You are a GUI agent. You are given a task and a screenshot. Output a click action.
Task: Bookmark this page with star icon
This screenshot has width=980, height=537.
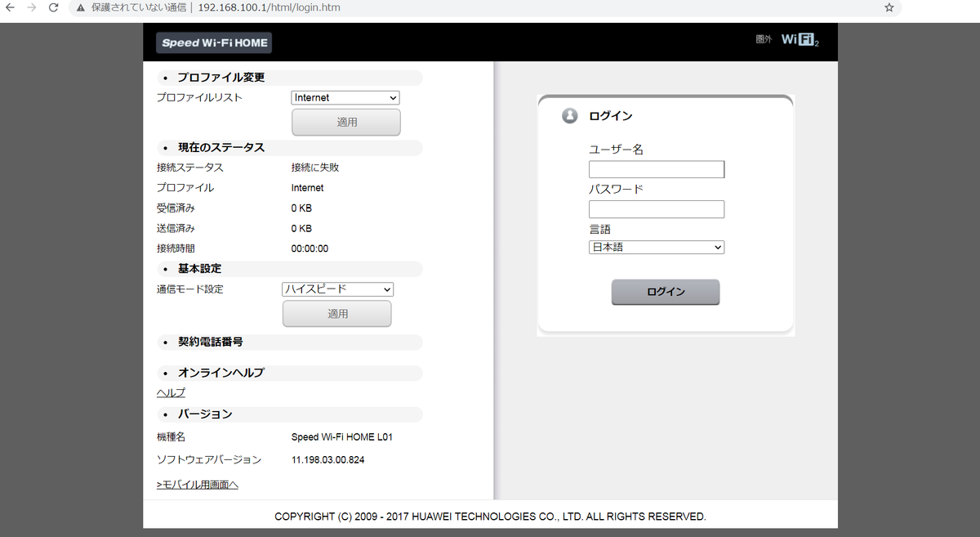pos(889,7)
